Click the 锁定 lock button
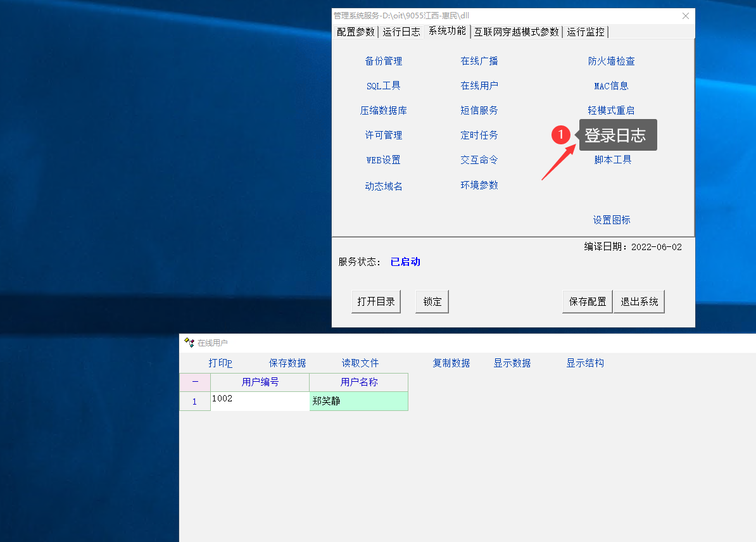 point(432,302)
